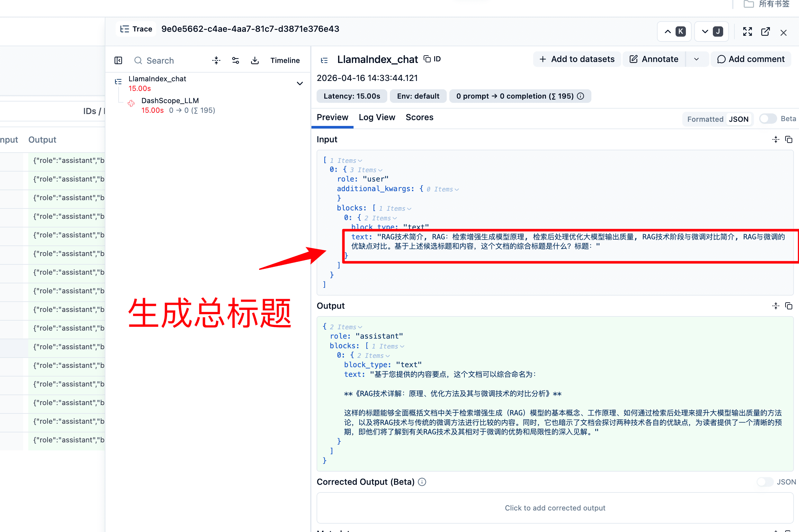Enter fullscreen trace view
The image size is (799, 532).
[747, 32]
